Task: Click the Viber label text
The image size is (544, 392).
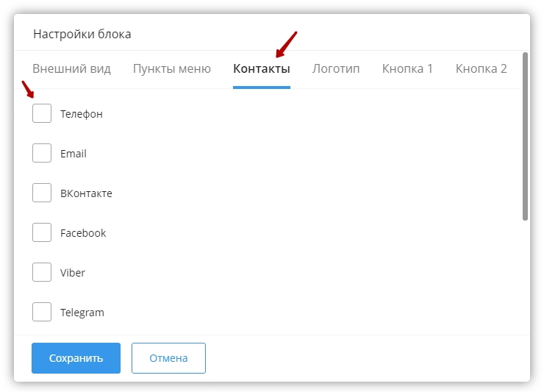Action: tap(73, 273)
